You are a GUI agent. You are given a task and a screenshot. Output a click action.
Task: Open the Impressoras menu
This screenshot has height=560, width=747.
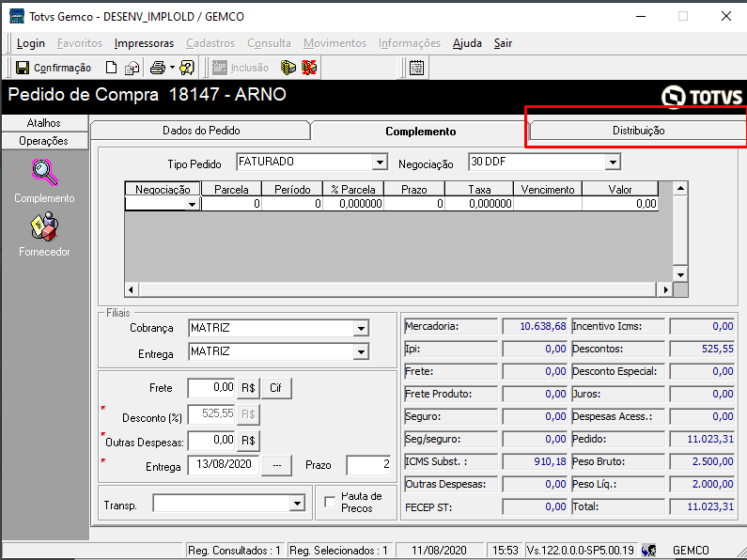tap(144, 43)
